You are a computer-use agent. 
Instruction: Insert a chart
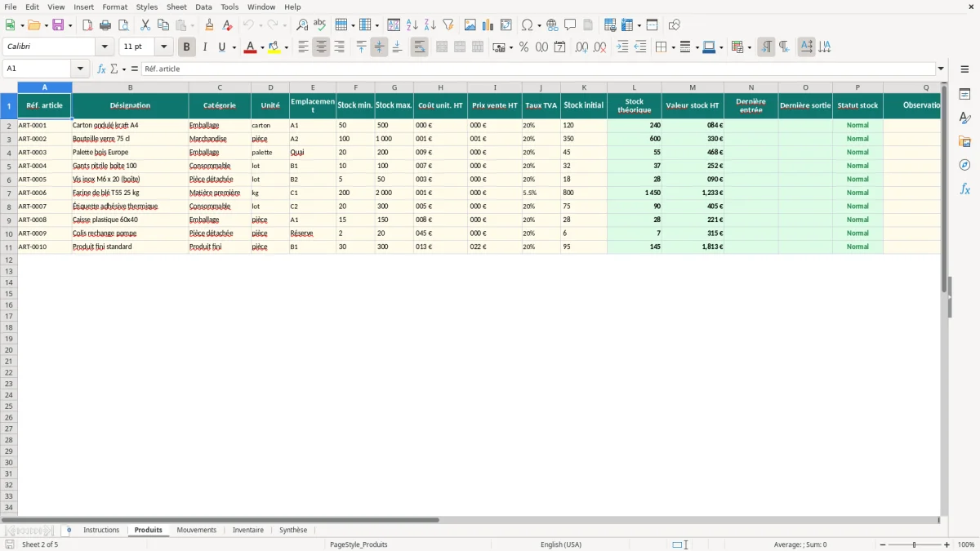click(488, 25)
